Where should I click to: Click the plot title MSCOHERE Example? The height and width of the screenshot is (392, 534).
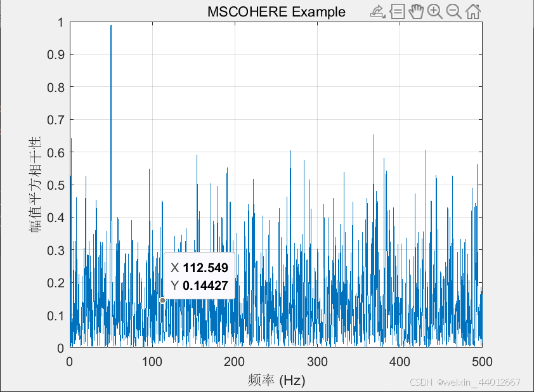tap(277, 12)
